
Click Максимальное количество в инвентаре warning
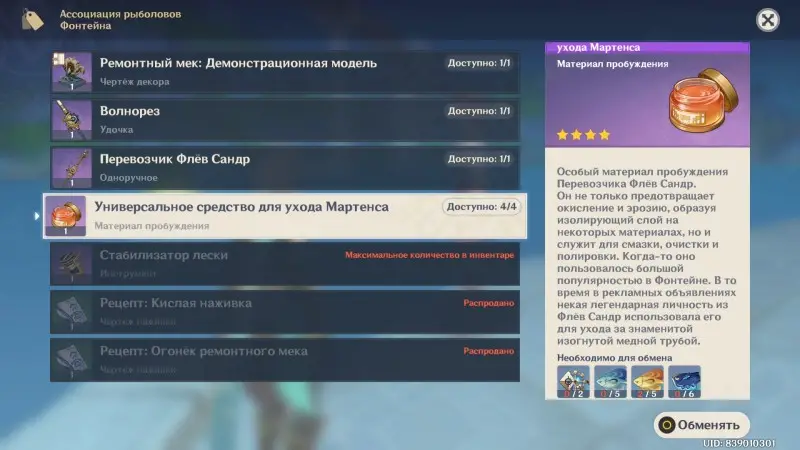(429, 255)
